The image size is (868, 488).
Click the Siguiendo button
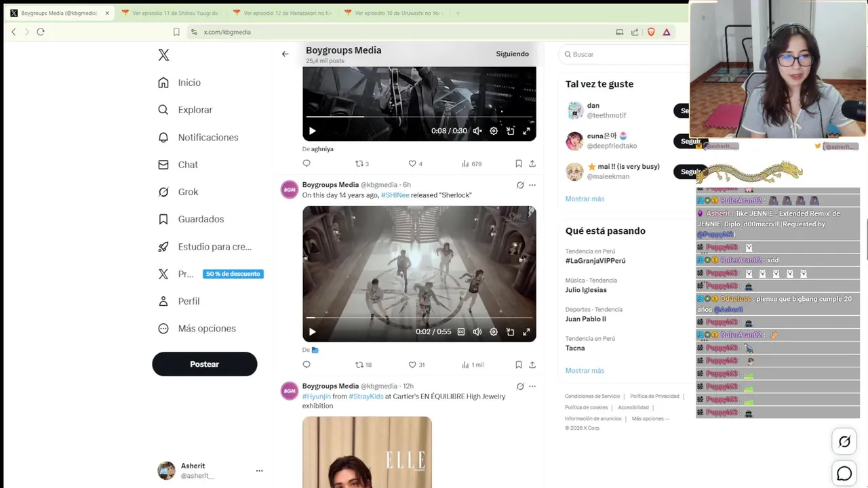click(x=512, y=54)
